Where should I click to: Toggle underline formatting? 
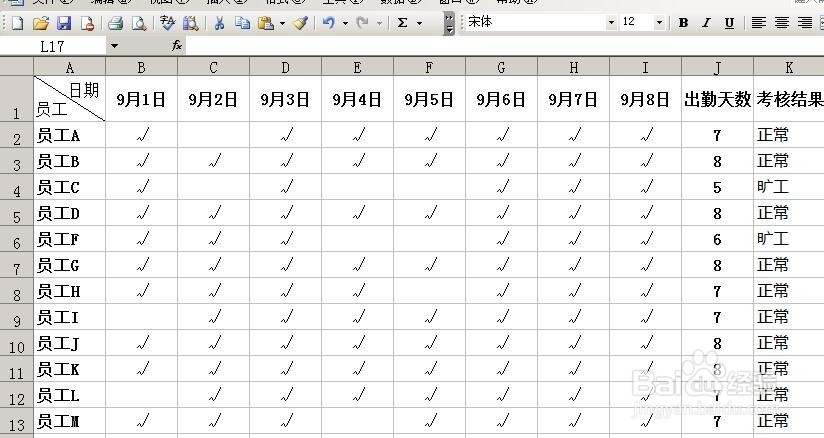[729, 23]
